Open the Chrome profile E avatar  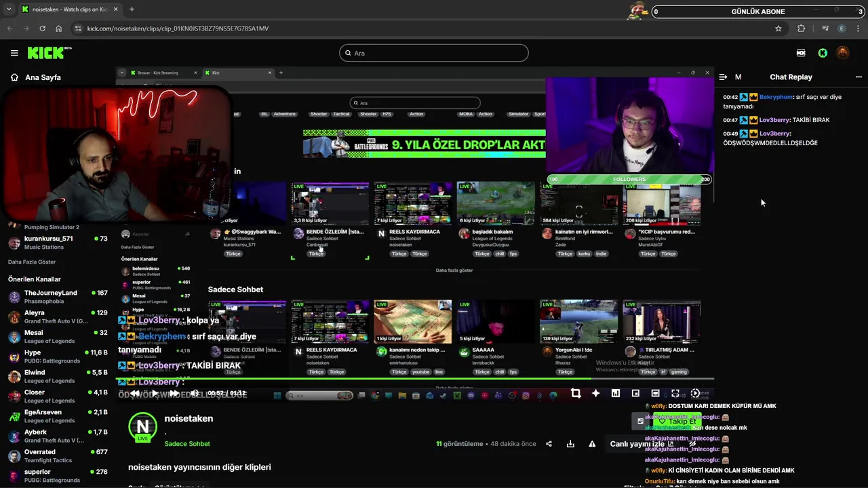pos(842,28)
